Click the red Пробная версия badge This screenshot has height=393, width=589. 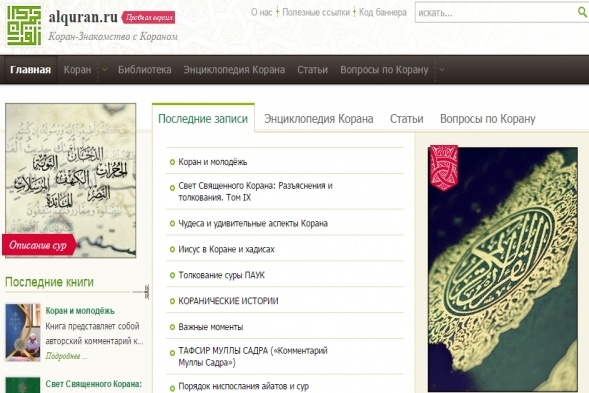149,17
